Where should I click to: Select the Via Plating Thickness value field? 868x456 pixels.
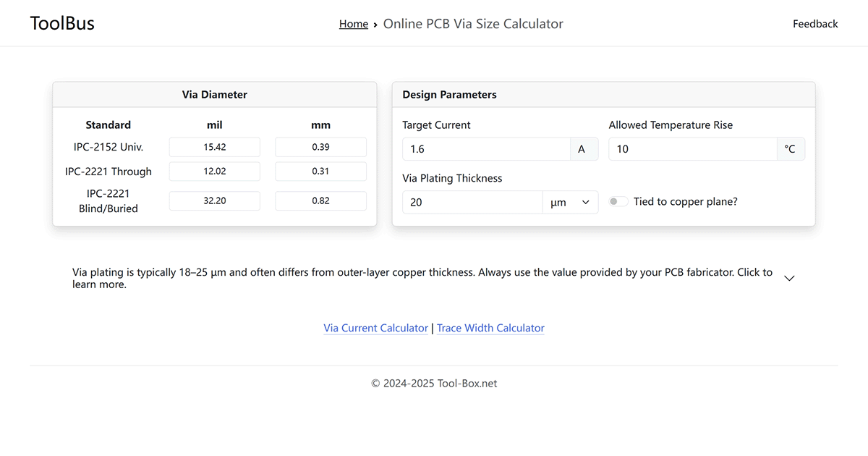click(472, 202)
